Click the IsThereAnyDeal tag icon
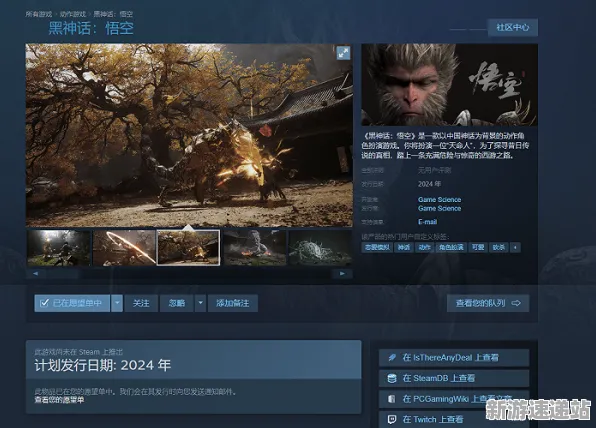Screen dimensions: 596x428 pos(392,358)
